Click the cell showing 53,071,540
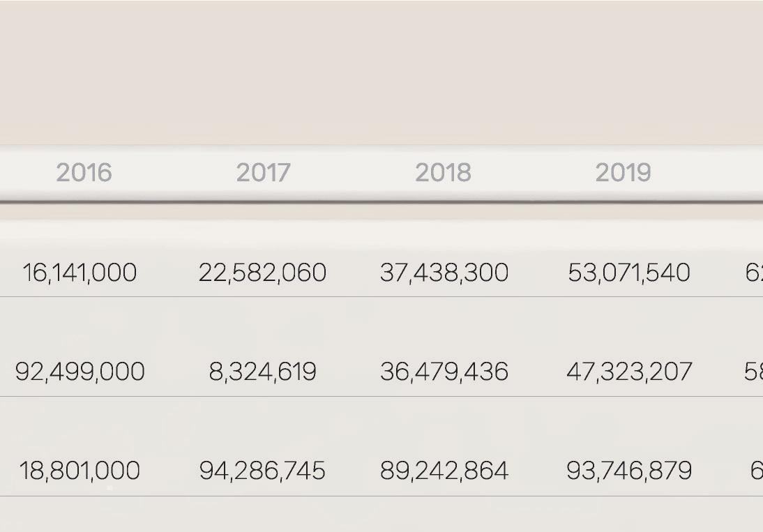763x532 pixels. coord(629,273)
